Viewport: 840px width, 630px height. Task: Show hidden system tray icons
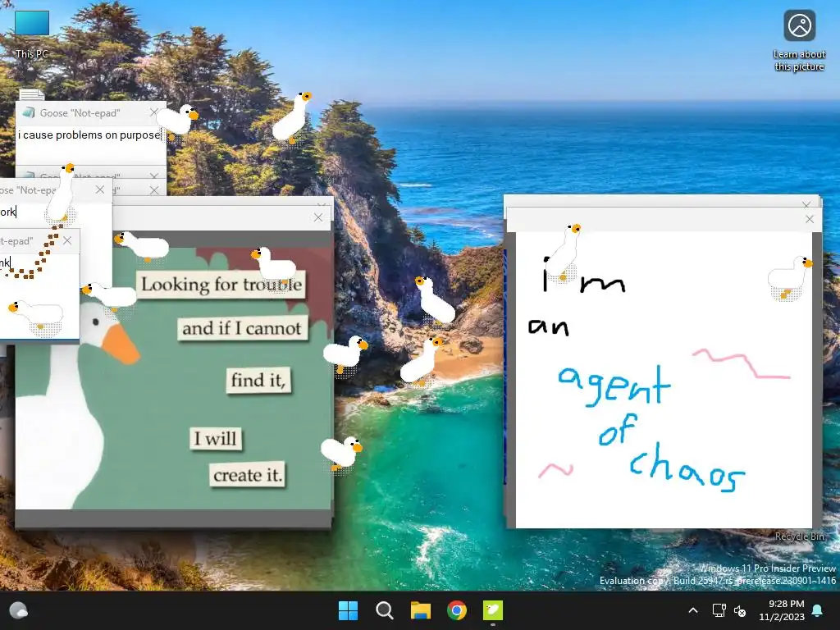(692, 610)
